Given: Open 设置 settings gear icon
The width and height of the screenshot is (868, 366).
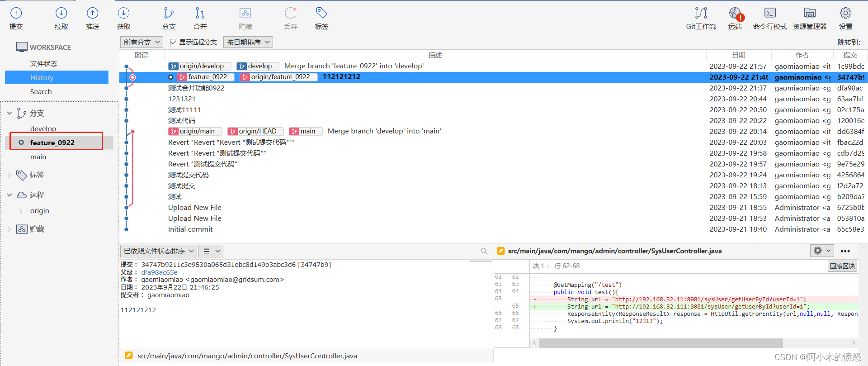Looking at the screenshot, I should [845, 14].
